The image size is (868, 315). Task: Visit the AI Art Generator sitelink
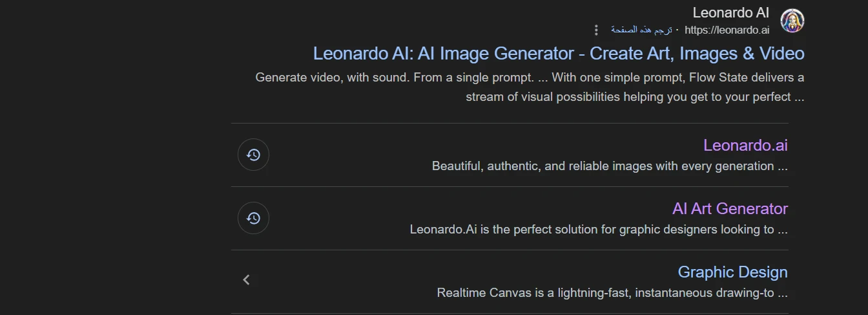730,208
